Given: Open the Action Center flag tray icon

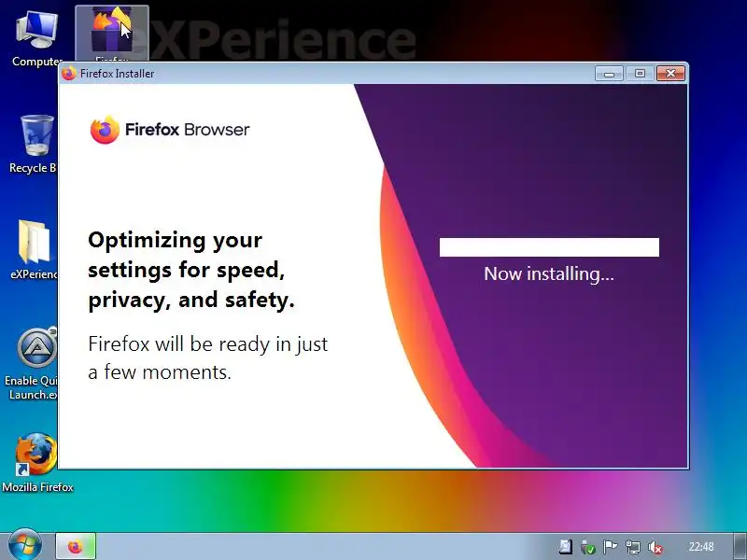Looking at the screenshot, I should [611, 547].
